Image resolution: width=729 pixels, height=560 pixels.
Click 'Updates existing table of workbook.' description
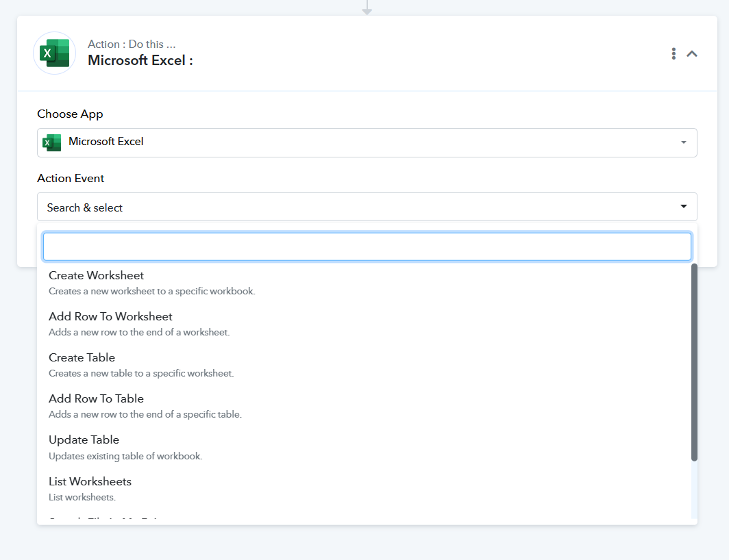tap(125, 457)
